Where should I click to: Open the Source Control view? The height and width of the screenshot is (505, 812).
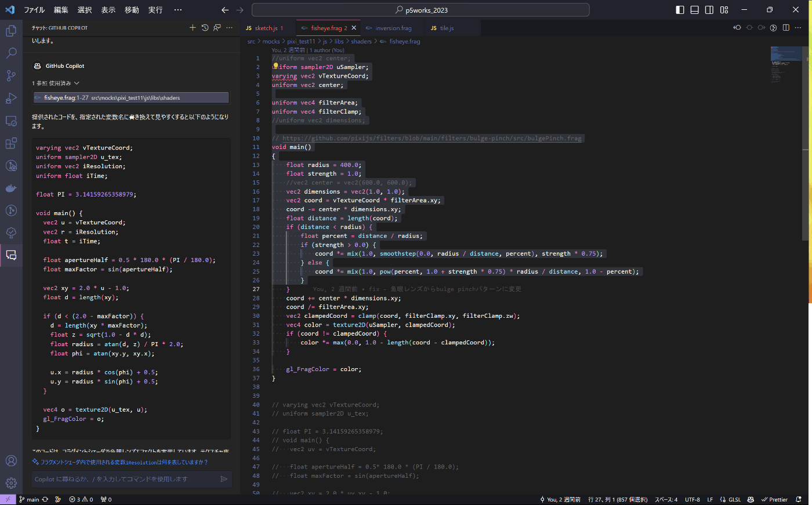click(11, 76)
